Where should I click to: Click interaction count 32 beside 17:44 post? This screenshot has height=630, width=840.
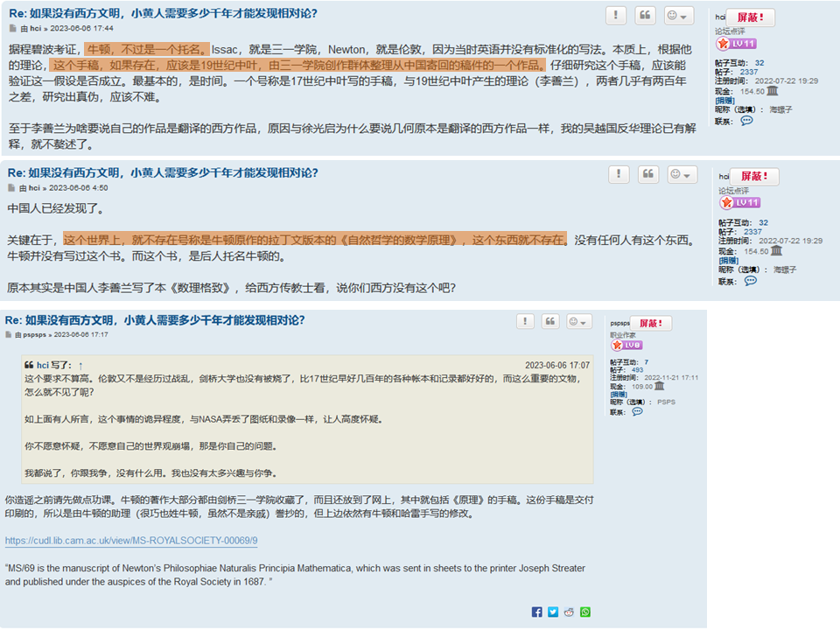tap(759, 63)
